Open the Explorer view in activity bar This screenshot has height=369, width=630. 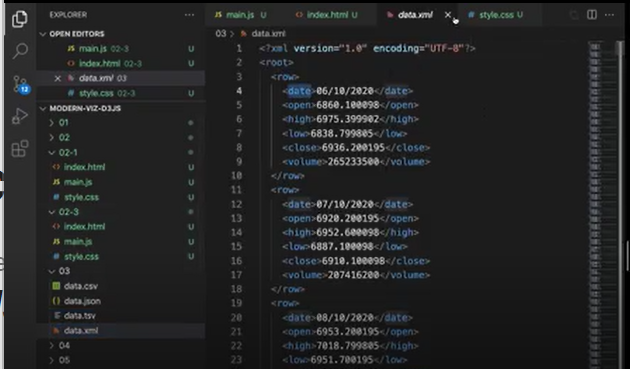tap(20, 19)
